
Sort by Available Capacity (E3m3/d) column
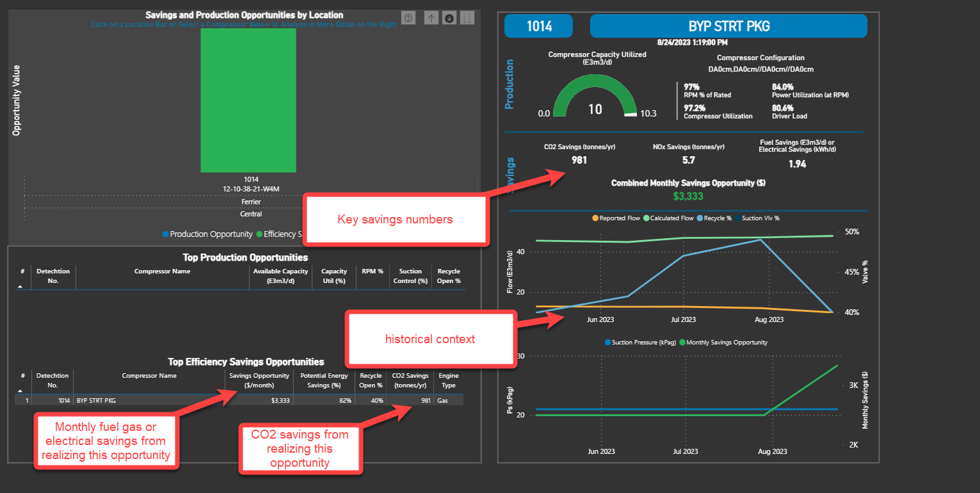point(282,276)
